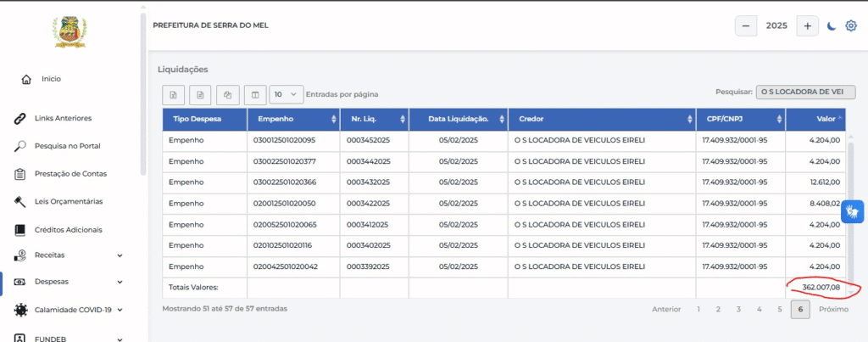The height and width of the screenshot is (342, 868).
Task: Click the Anterior pagination link
Action: (666, 309)
